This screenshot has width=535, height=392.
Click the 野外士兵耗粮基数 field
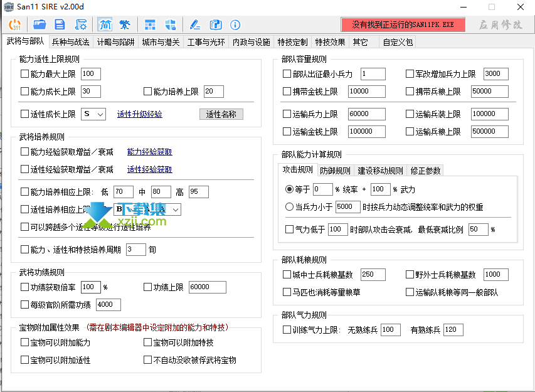pyautogui.click(x=495, y=274)
